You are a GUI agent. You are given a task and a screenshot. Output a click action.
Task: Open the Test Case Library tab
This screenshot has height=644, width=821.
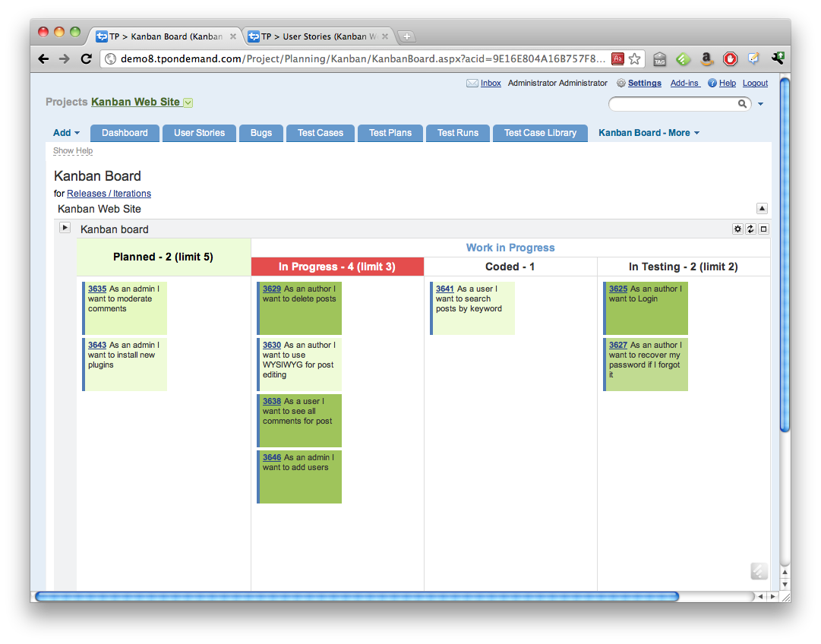540,133
